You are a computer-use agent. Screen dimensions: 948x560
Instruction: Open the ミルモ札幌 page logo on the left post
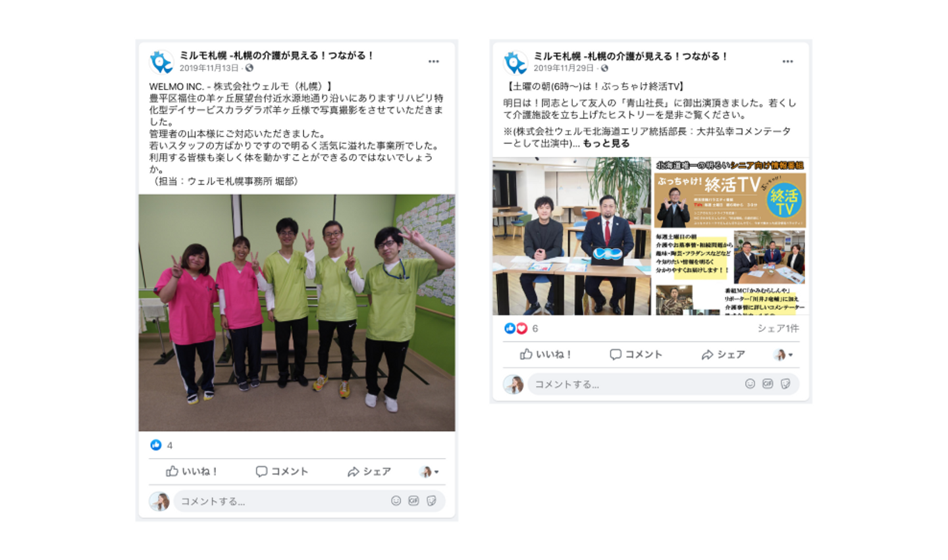point(161,62)
